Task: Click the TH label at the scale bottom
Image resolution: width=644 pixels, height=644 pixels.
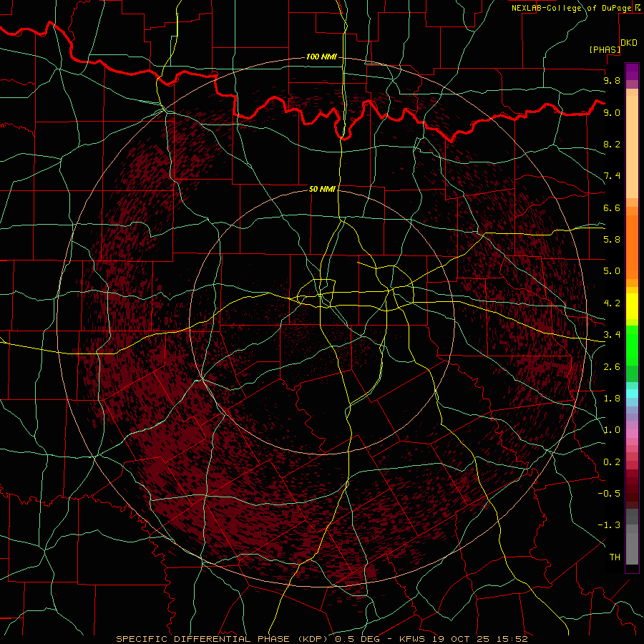Action: coord(615,557)
